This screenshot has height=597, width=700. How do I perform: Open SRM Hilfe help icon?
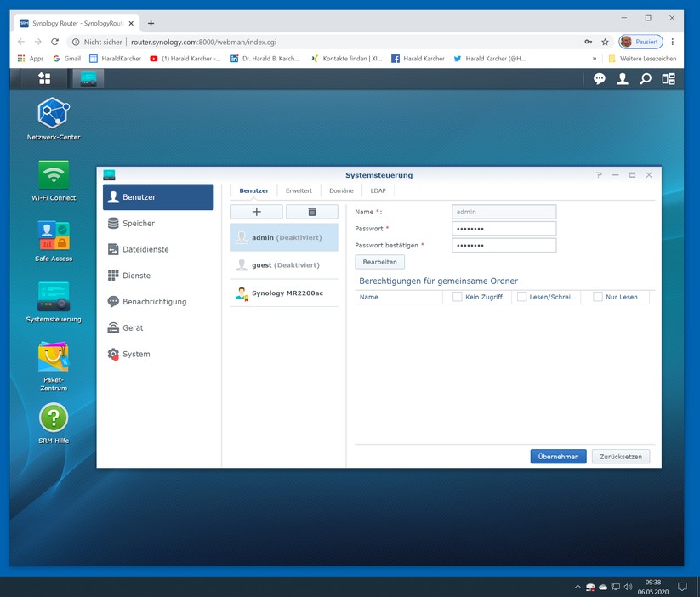(x=53, y=418)
